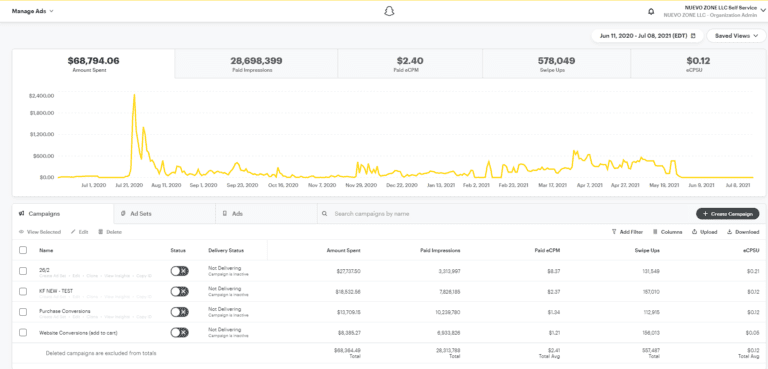Sort by eCPSU column header
Viewport: 768px width, 369px height.
[x=751, y=250]
